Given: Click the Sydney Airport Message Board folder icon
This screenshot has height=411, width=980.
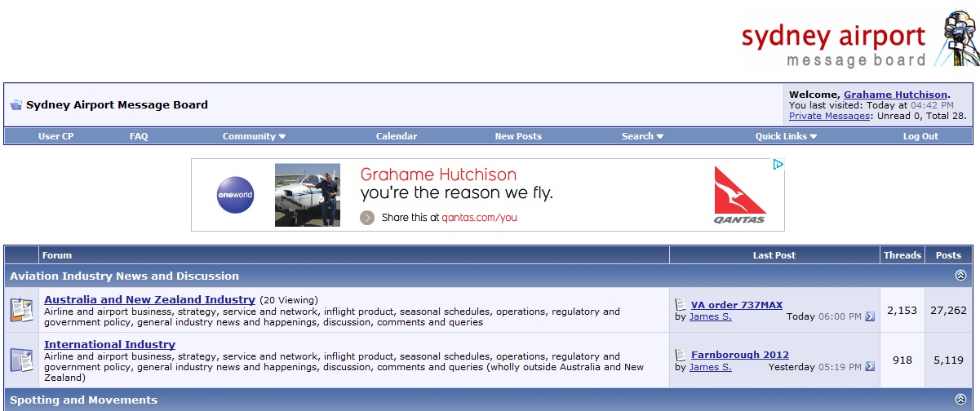Looking at the screenshot, I should pos(16,105).
